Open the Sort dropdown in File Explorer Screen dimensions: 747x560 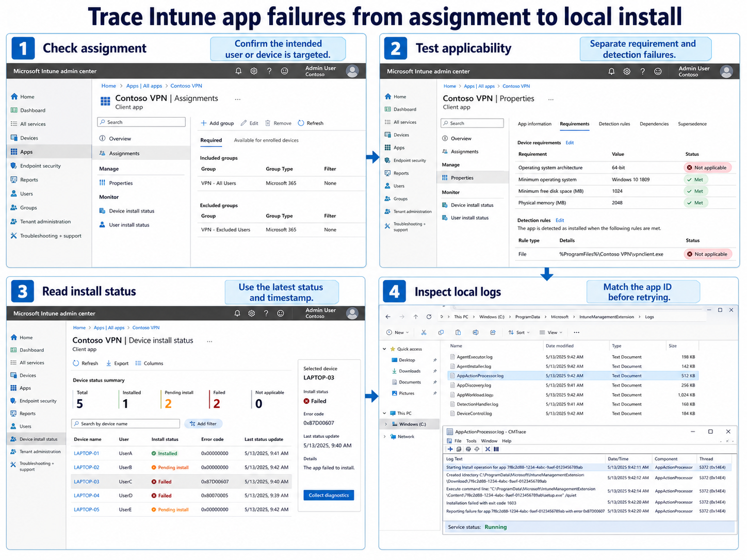[519, 333]
